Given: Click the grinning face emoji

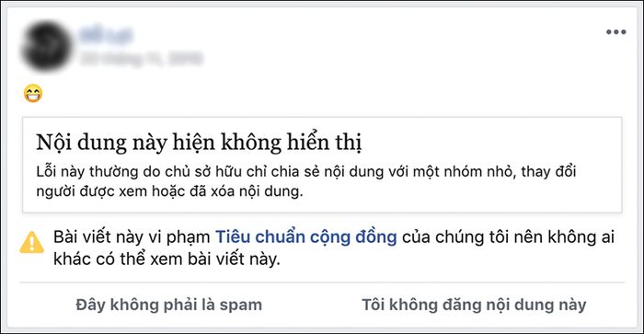Looking at the screenshot, I should 33,93.
